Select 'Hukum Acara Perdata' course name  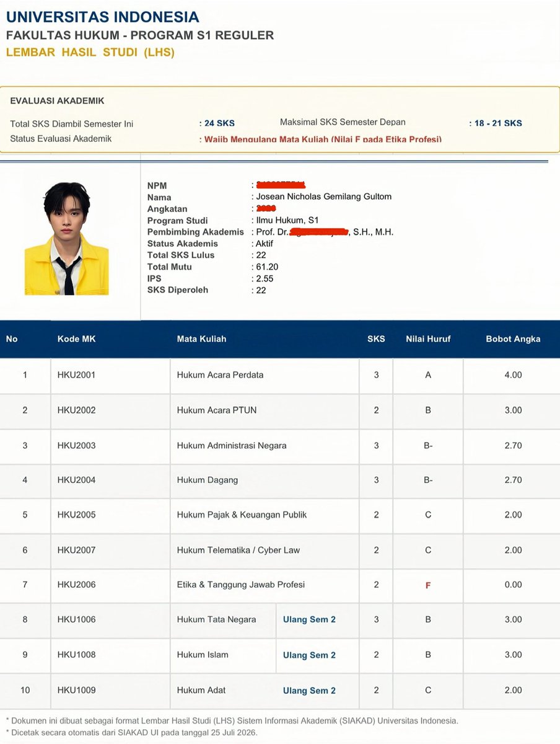pos(221,375)
